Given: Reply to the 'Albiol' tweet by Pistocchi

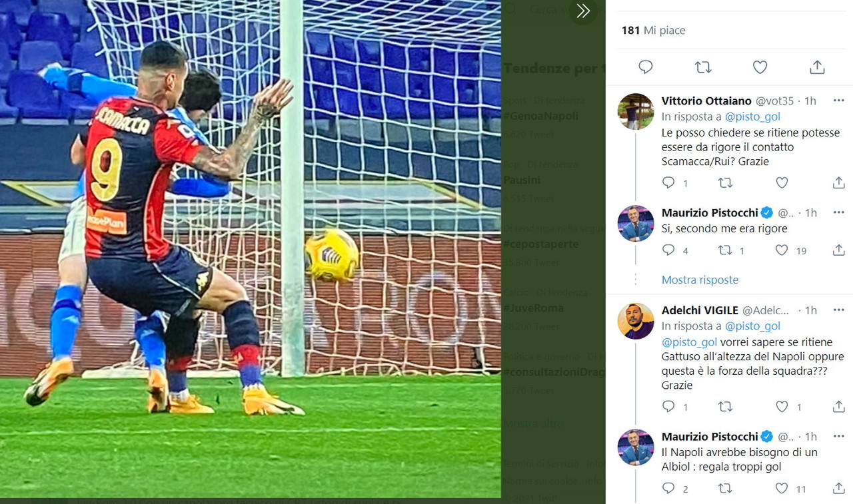Looking at the screenshot, I should 668,489.
